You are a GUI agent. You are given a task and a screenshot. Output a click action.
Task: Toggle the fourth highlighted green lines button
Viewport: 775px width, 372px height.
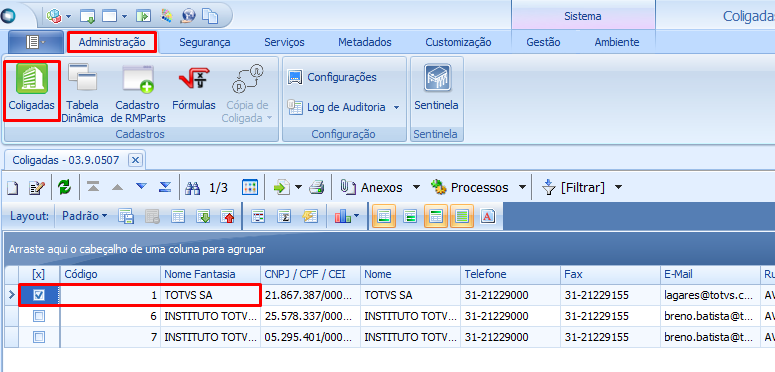(x=462, y=216)
